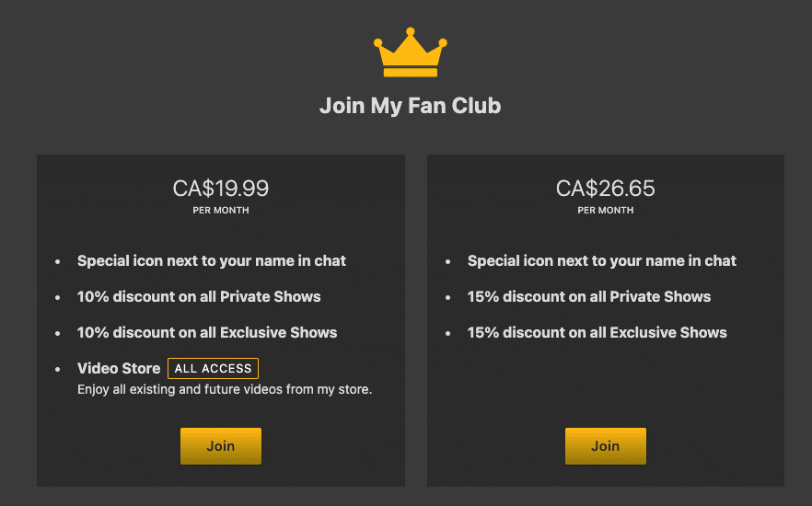The height and width of the screenshot is (506, 812).
Task: Click the 15% discount on Private Shows item
Action: [589, 296]
